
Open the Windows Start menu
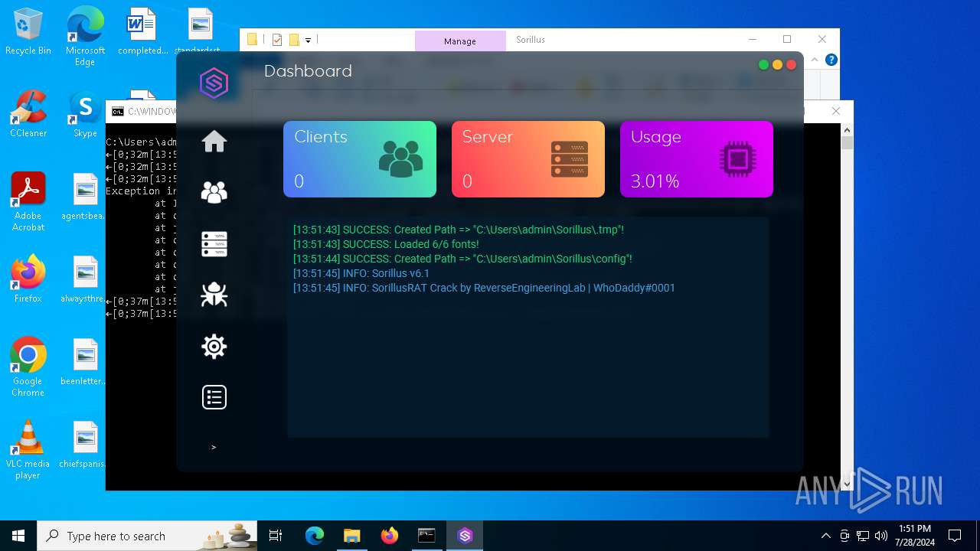[18, 536]
